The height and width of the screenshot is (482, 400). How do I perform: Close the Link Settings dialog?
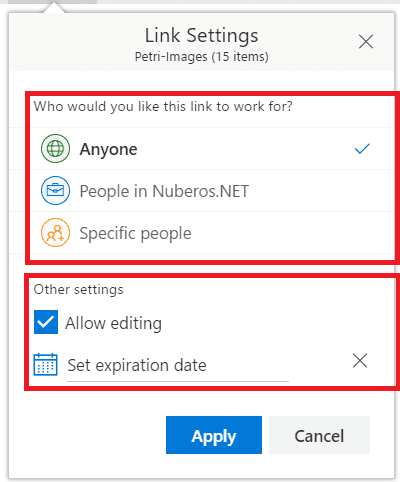[x=366, y=42]
